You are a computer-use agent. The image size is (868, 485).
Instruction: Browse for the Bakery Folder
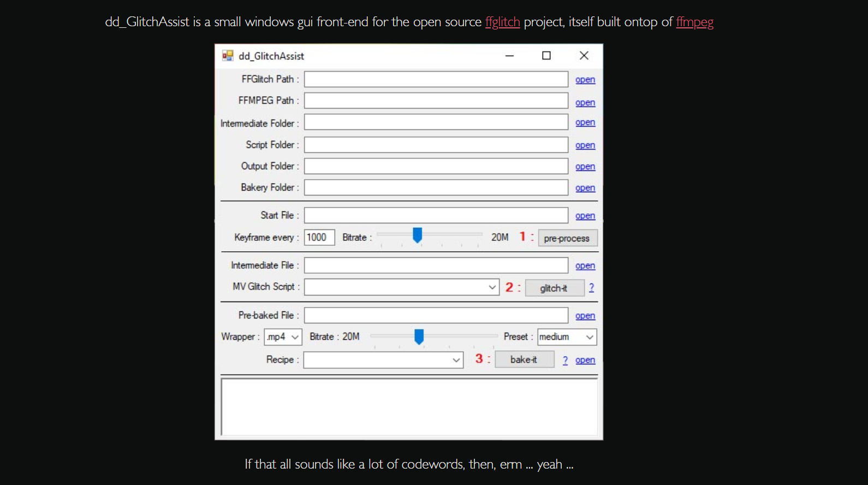pyautogui.click(x=585, y=188)
